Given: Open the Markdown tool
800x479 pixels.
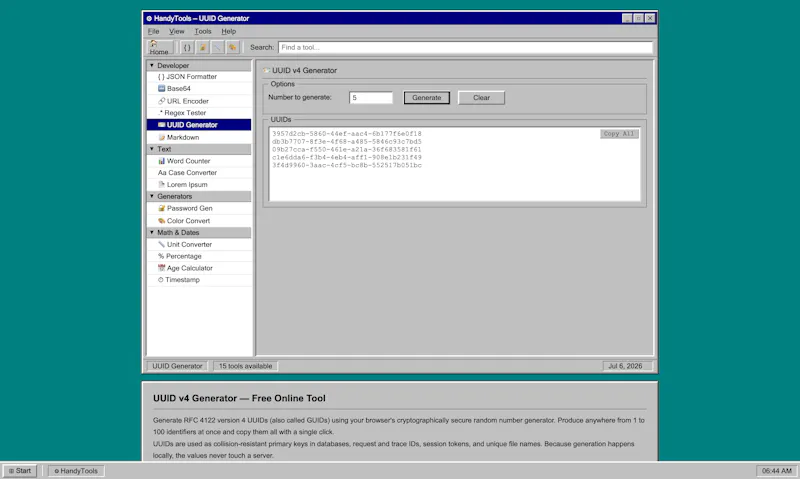Looking at the screenshot, I should point(199,137).
